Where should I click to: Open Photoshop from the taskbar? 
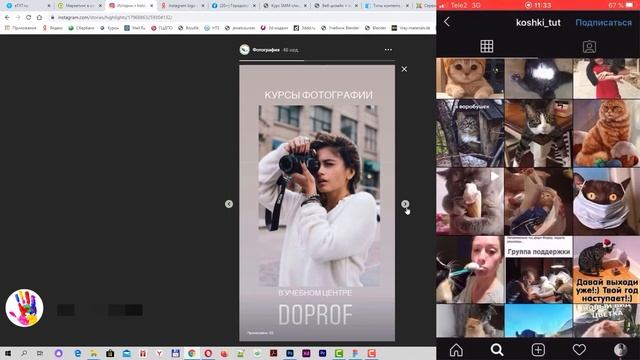click(x=290, y=353)
